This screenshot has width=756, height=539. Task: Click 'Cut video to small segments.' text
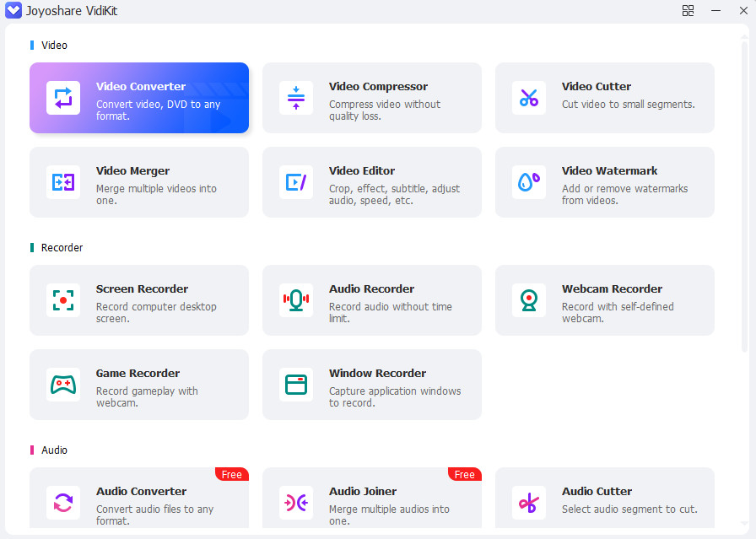tap(629, 104)
